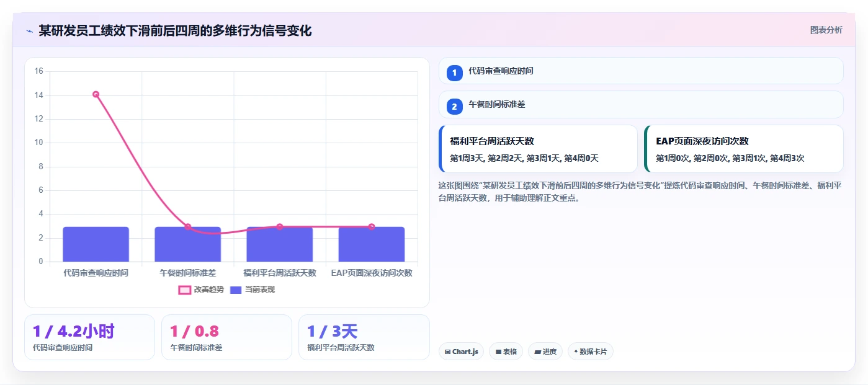Toggle the 当前表现 legend entry
This screenshot has height=385, width=868.
coord(253,290)
